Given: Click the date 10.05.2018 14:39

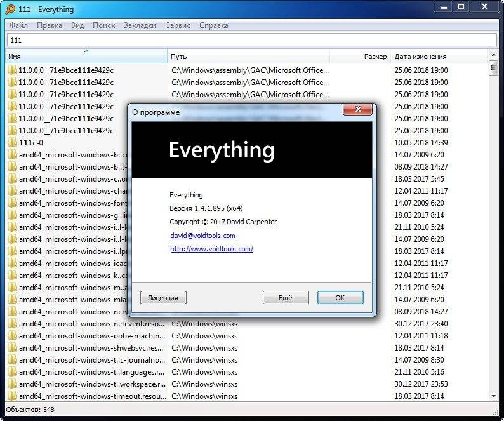Looking at the screenshot, I should [x=421, y=143].
